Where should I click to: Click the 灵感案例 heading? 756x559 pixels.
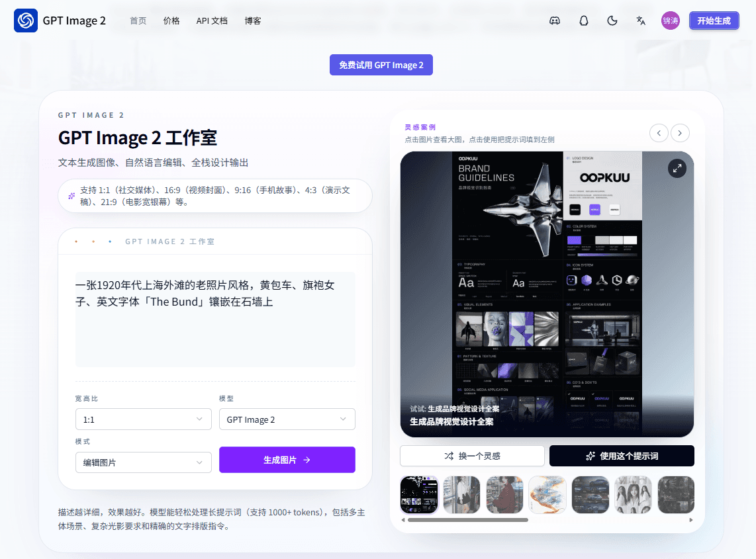click(x=420, y=127)
